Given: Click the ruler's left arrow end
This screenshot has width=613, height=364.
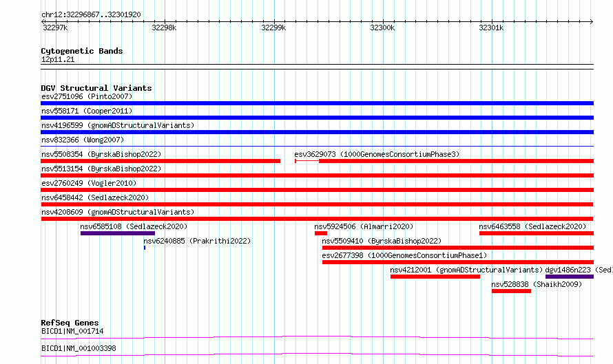Looking at the screenshot, I should tap(43, 21).
